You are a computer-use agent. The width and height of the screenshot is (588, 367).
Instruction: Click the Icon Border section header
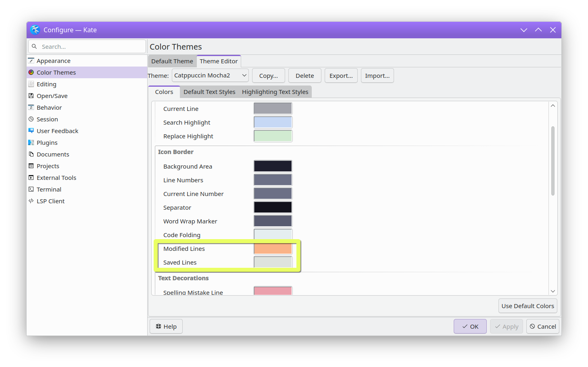tap(176, 152)
